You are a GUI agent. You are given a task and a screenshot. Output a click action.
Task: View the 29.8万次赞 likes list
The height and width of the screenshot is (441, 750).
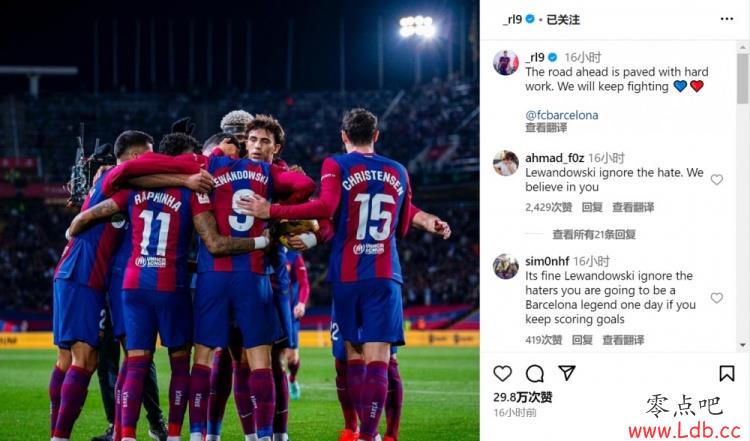(523, 397)
